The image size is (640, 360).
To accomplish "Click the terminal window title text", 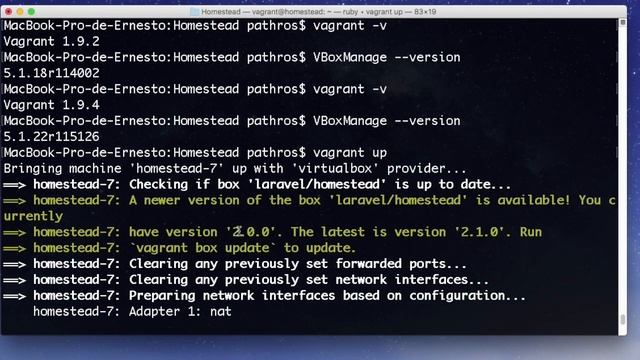I will point(319,12).
